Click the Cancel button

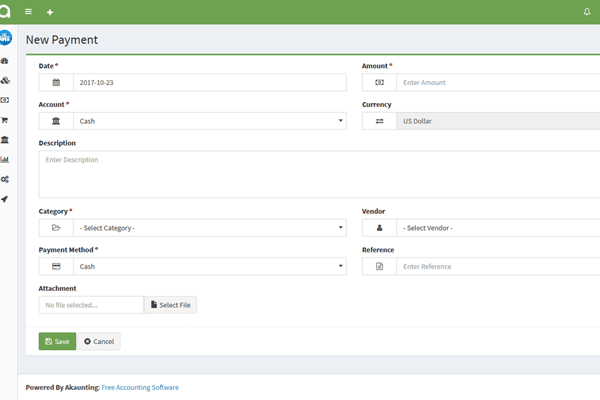click(99, 341)
